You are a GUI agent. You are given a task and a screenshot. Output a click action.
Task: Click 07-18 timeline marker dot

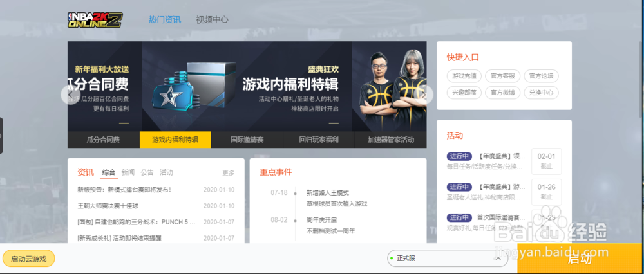pyautogui.click(x=296, y=193)
